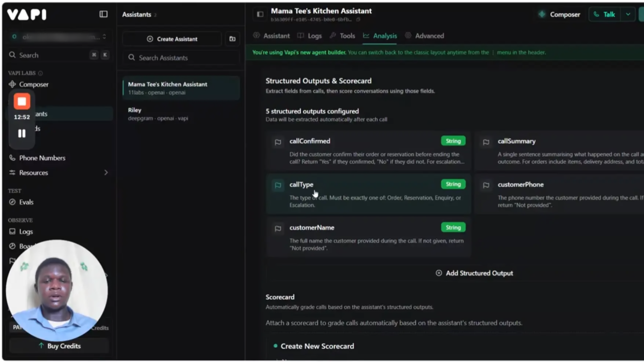The width and height of the screenshot is (644, 363).
Task: Copy the assistant ID icon
Action: (x=358, y=19)
